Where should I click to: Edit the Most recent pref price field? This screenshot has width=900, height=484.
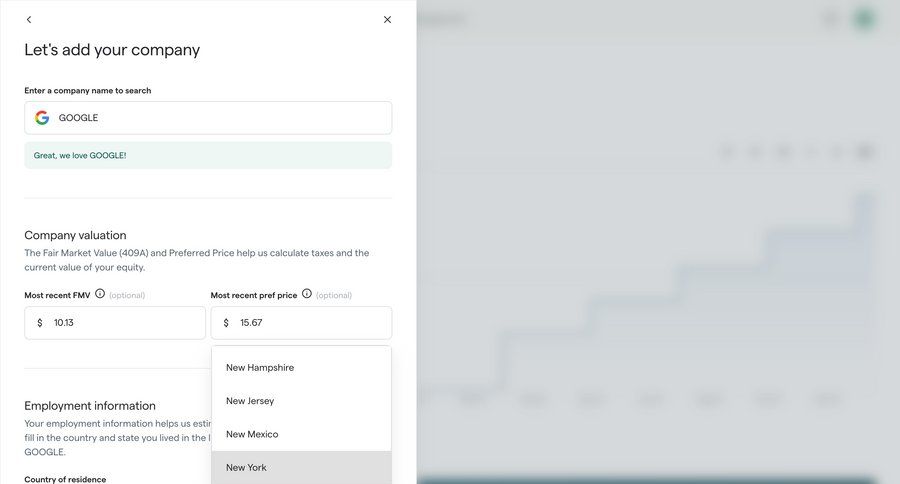(301, 323)
